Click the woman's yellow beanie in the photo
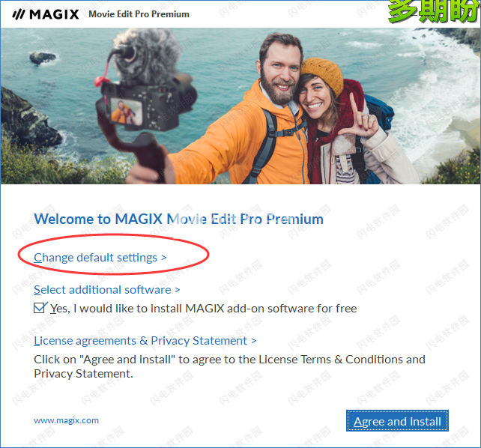Image resolution: width=481 pixels, height=448 pixels. (322, 74)
